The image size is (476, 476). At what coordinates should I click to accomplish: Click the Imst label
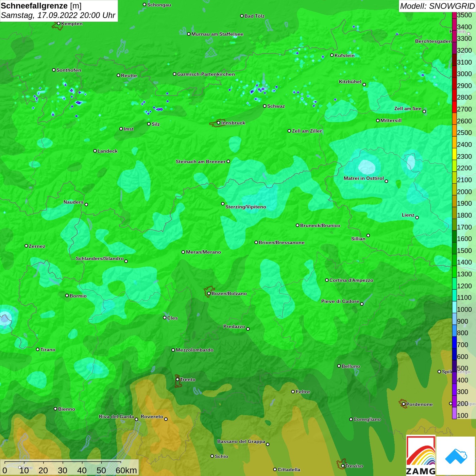click(x=129, y=129)
